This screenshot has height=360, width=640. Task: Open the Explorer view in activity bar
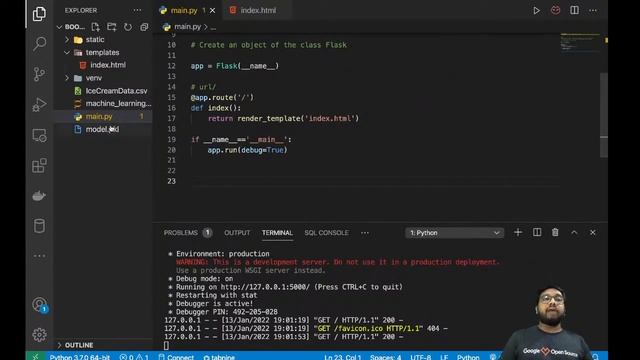[x=39, y=14]
